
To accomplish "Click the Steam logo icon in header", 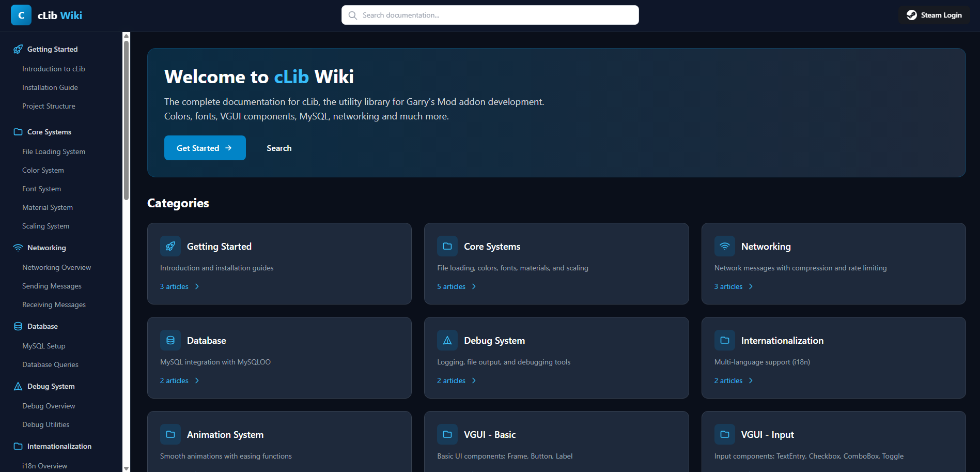I will pos(912,15).
